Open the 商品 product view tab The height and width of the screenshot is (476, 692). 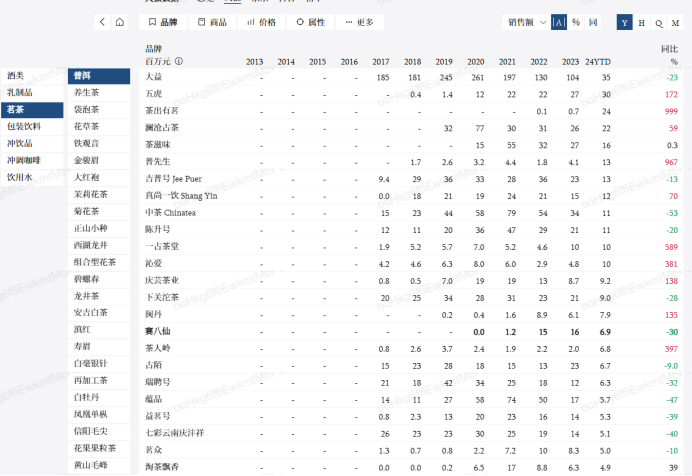212,22
